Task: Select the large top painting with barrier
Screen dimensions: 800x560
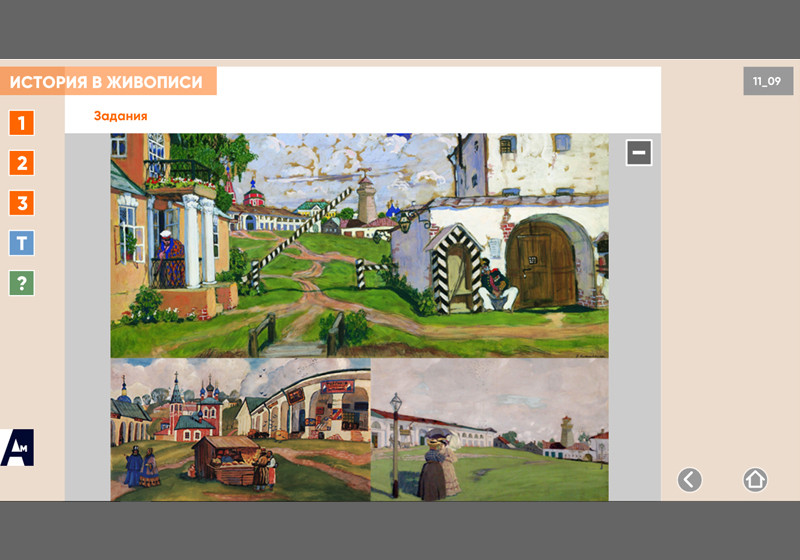Action: [x=359, y=245]
